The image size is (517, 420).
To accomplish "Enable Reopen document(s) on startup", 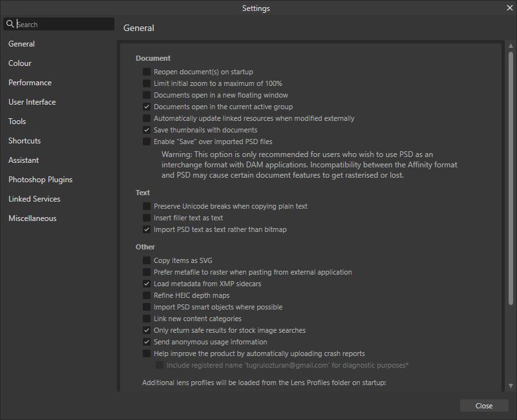I will (147, 72).
